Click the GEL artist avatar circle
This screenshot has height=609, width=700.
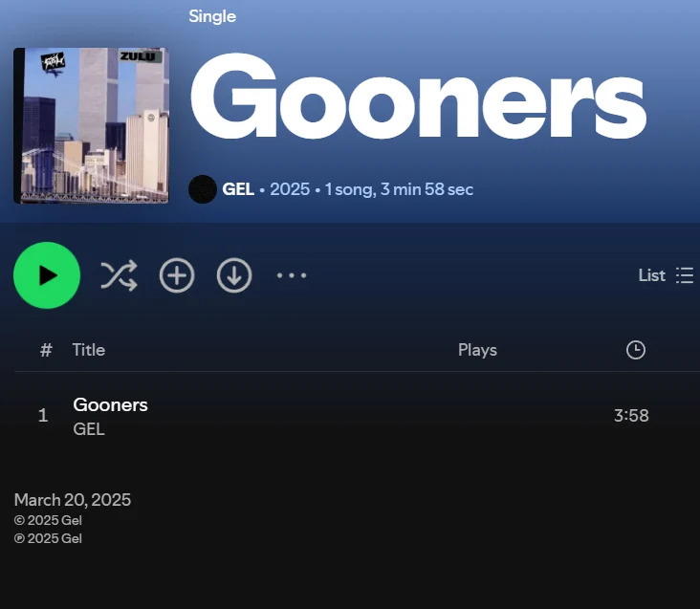click(x=203, y=189)
